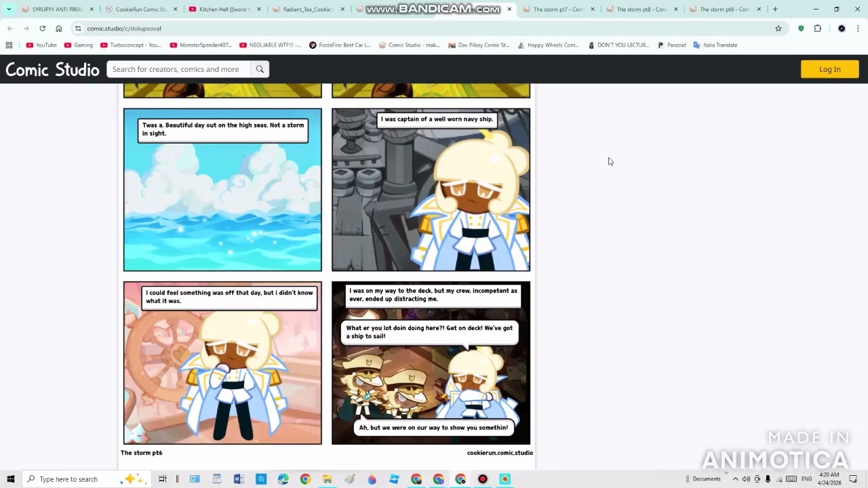Viewport: 868px width, 488px height.
Task: Launch Microsoft Word from the taskbar
Action: tap(239, 479)
